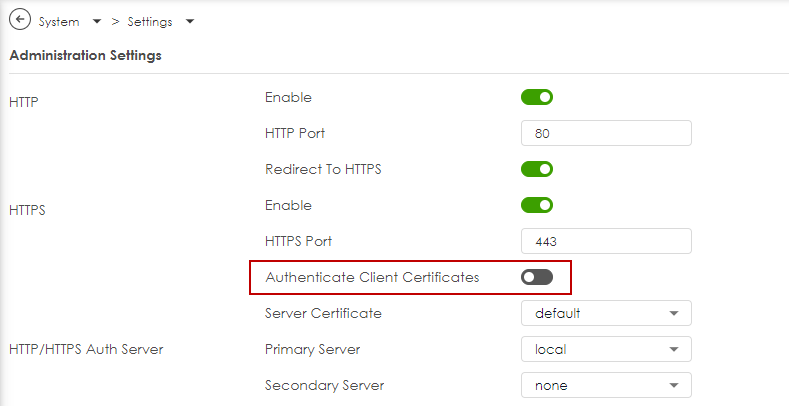Turn off Redirect To HTTPS toggle
This screenshot has height=406, width=789.
click(537, 169)
